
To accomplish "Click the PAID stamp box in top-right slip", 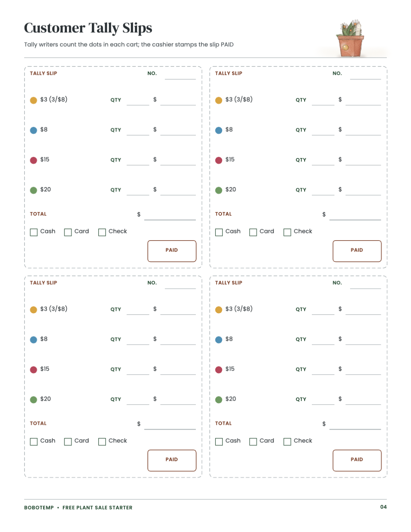I will click(x=357, y=251).
